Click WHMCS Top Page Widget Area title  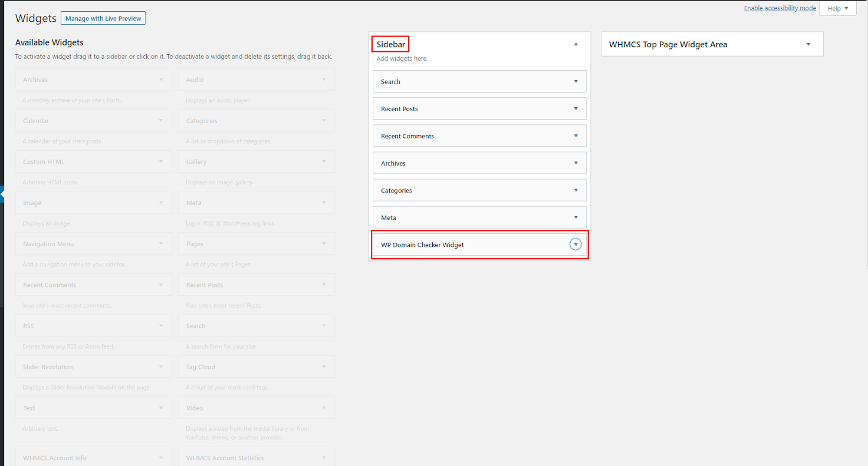click(668, 44)
